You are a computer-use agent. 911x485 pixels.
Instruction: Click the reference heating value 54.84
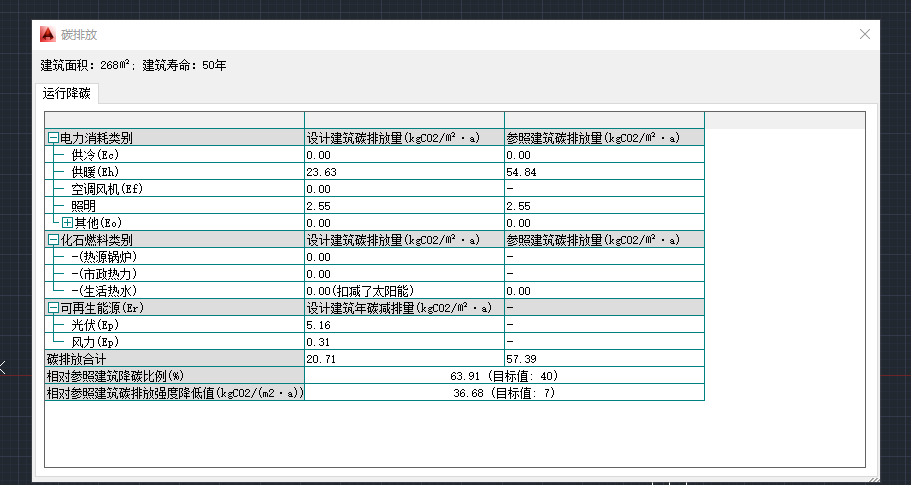coord(520,172)
